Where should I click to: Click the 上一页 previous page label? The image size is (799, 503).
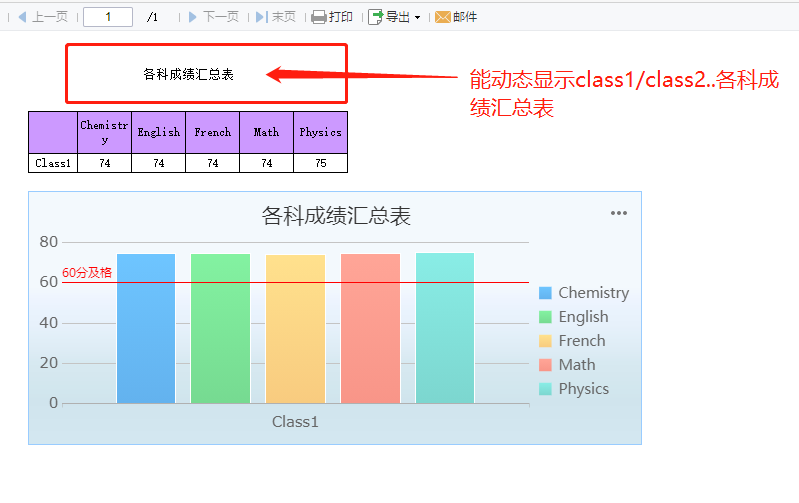tap(50, 17)
